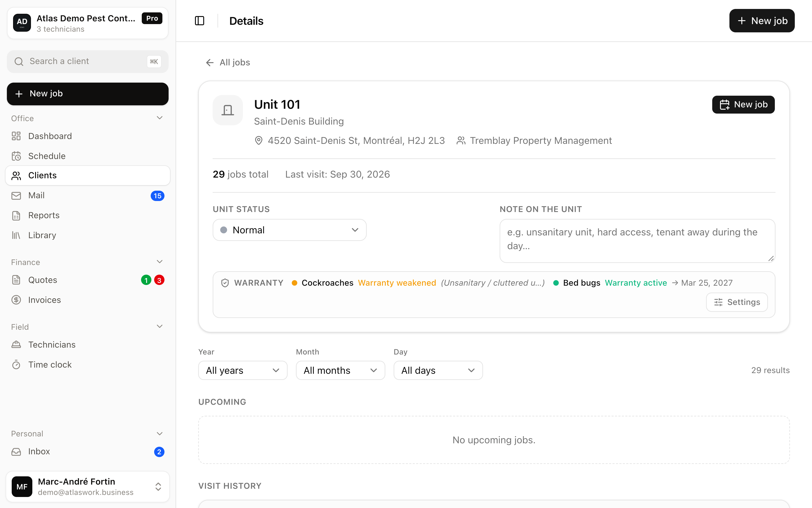This screenshot has height=508, width=812.
Task: Click the red Quotes badge showing 3
Action: point(159,280)
